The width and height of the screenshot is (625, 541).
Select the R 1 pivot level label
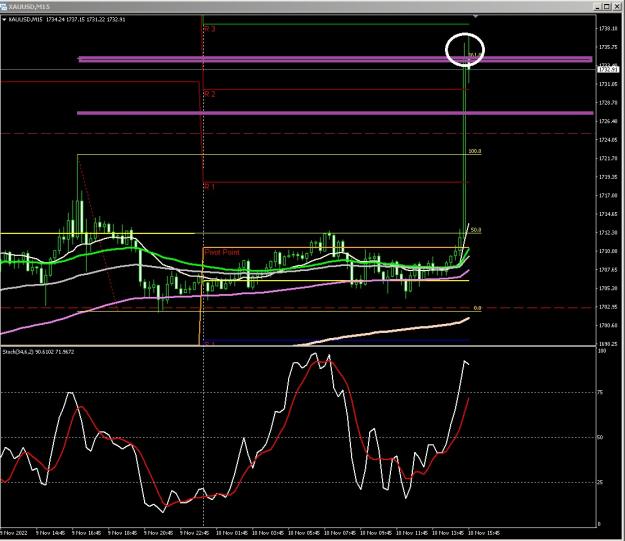coord(210,187)
